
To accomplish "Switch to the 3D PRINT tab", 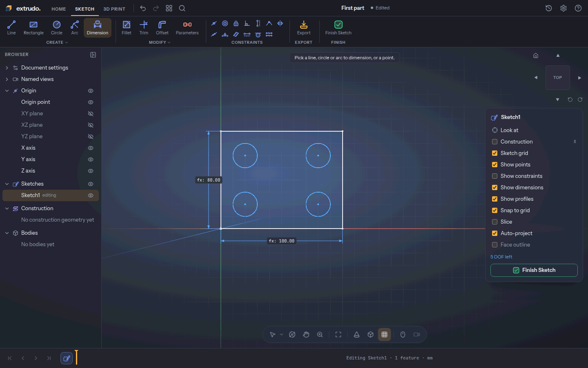I will coord(114,9).
